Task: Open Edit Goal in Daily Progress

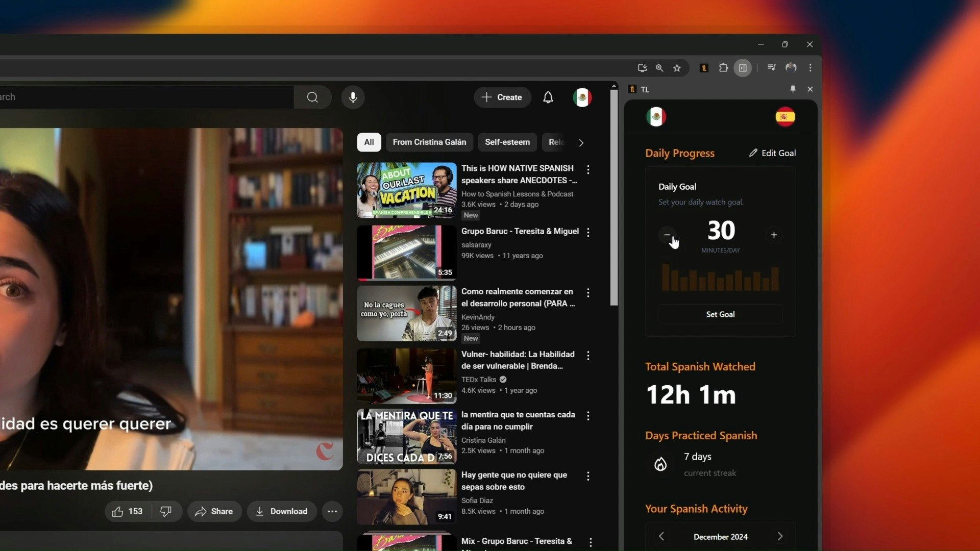Action: (772, 153)
